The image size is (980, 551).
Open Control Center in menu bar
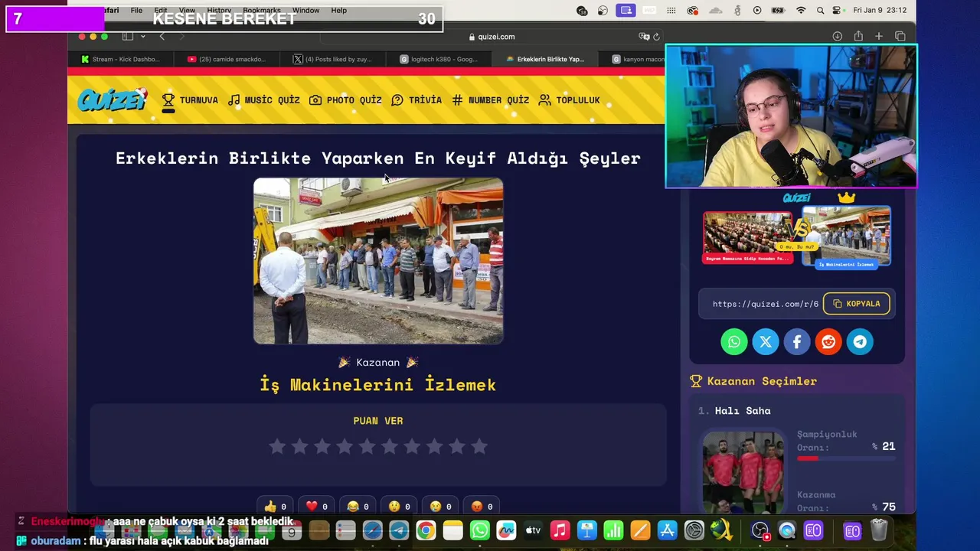[837, 11]
